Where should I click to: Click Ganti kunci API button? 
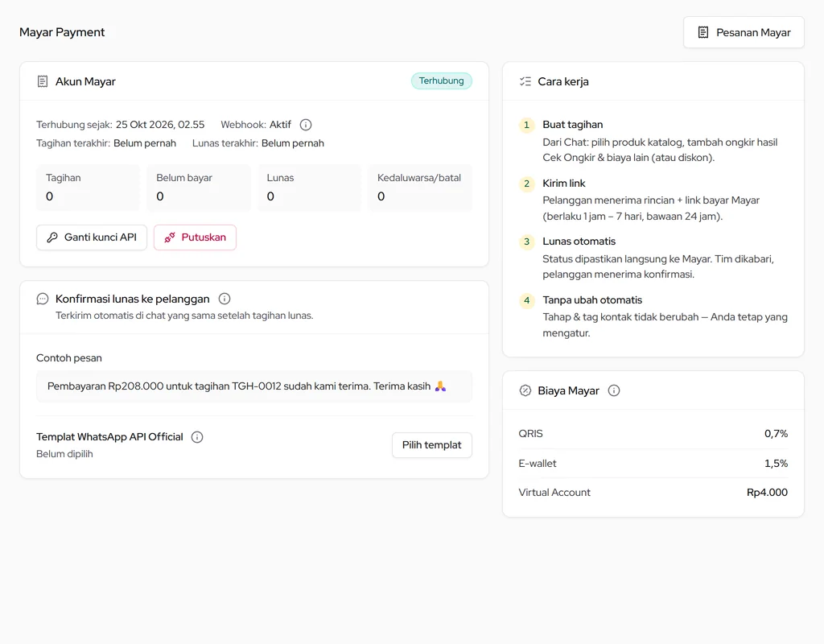pos(92,237)
